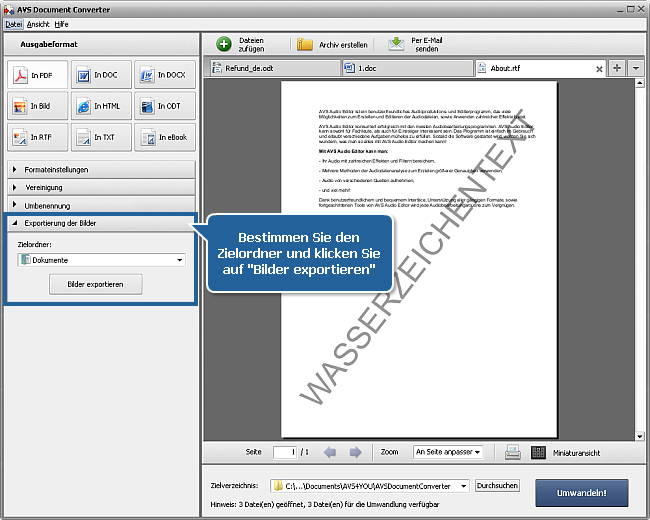Open Miniaturansicht thumbnail view icon
Image resolution: width=650 pixels, height=520 pixels.
[x=538, y=452]
